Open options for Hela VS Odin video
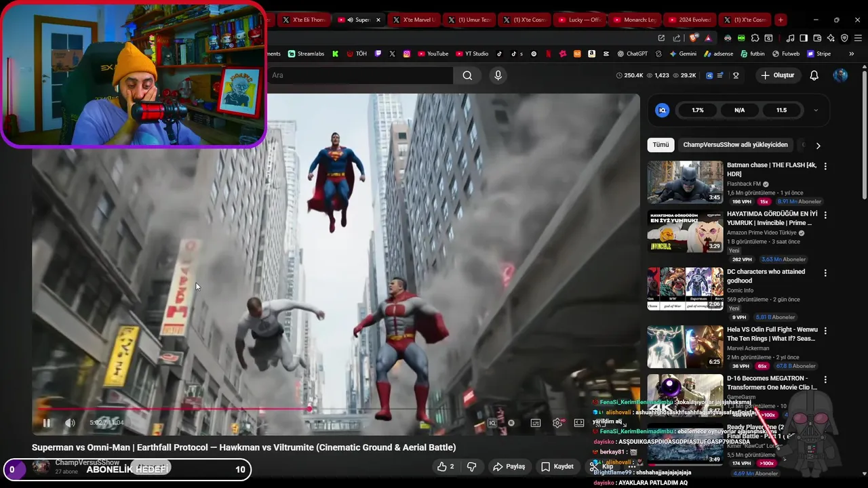Image resolution: width=868 pixels, height=488 pixels. 825,331
